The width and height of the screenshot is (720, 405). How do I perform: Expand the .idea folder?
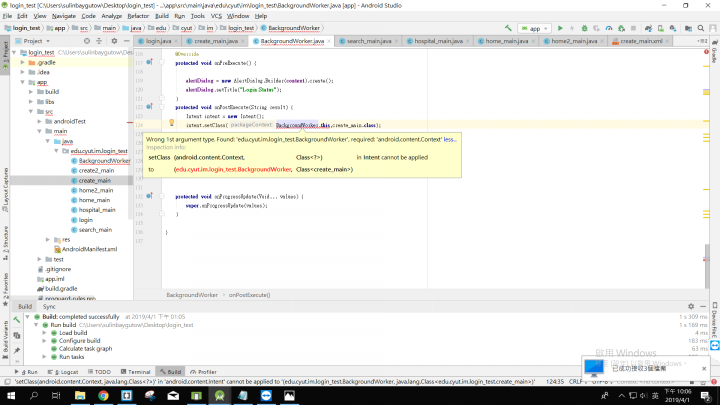[x=22, y=72]
